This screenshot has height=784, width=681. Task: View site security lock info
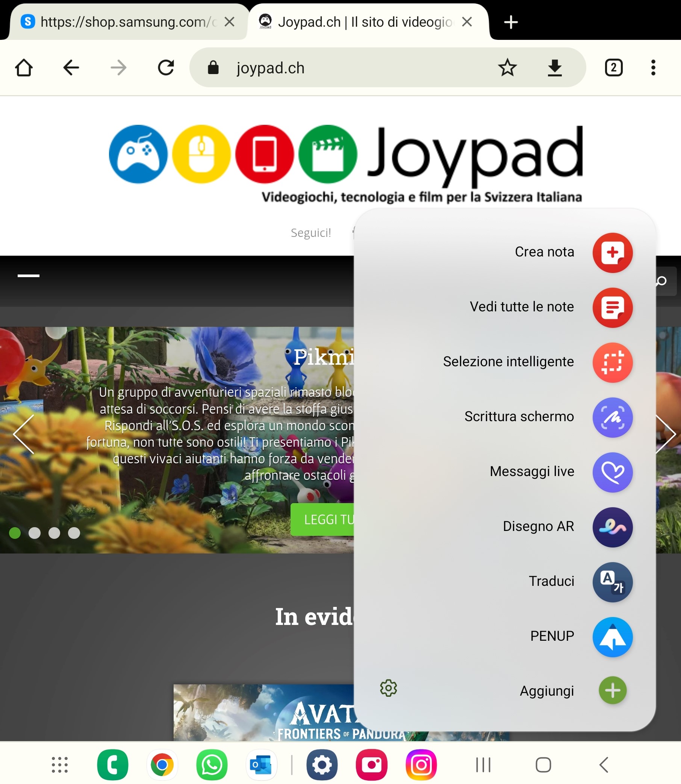(213, 68)
